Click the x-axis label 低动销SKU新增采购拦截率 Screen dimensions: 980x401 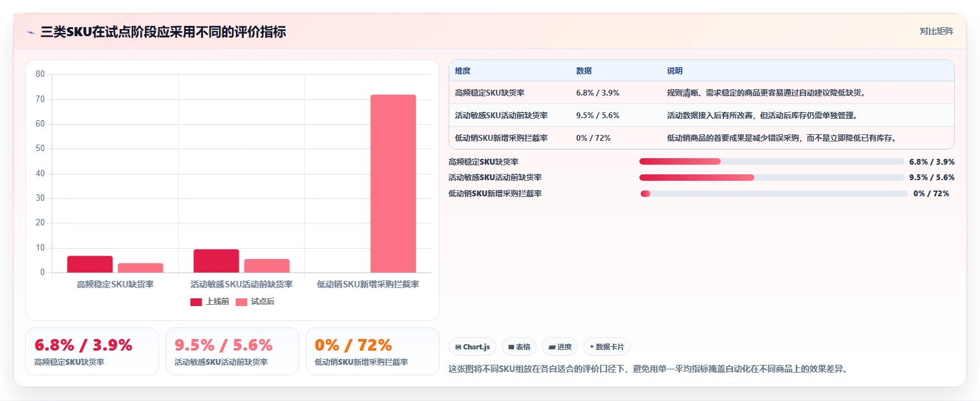coord(368,284)
